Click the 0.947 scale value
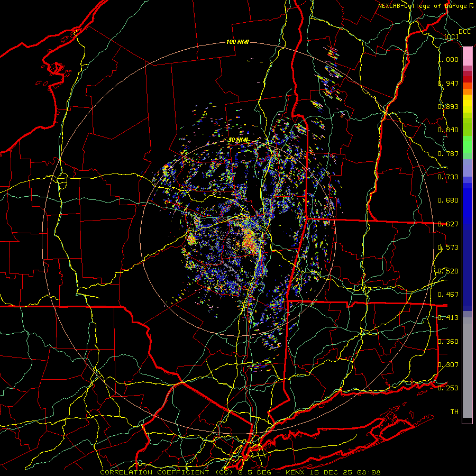 tap(448, 83)
